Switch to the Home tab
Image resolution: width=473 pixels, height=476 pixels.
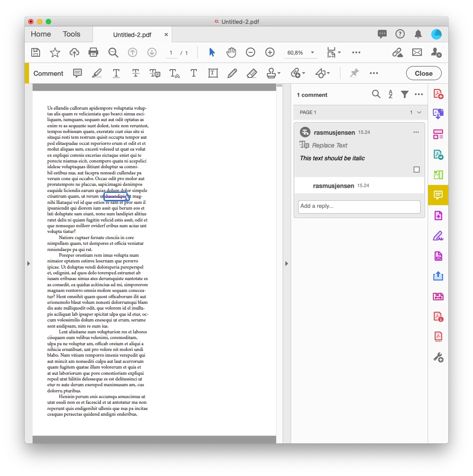tap(41, 34)
